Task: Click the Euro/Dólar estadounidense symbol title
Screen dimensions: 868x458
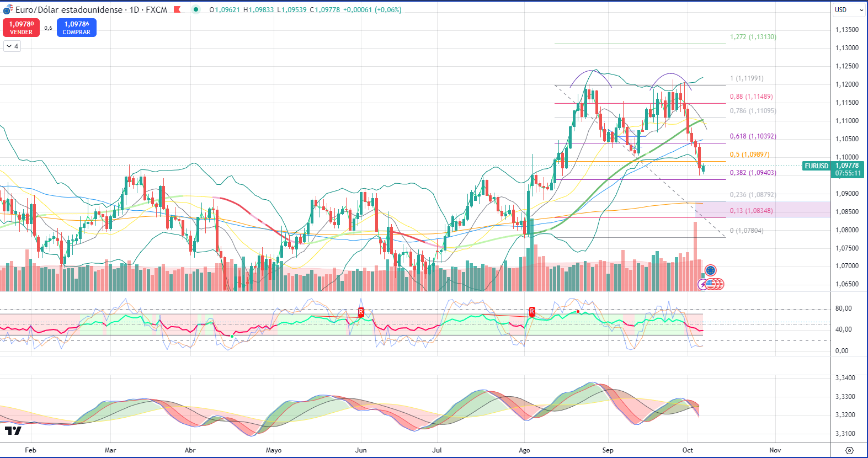Action: click(x=68, y=9)
